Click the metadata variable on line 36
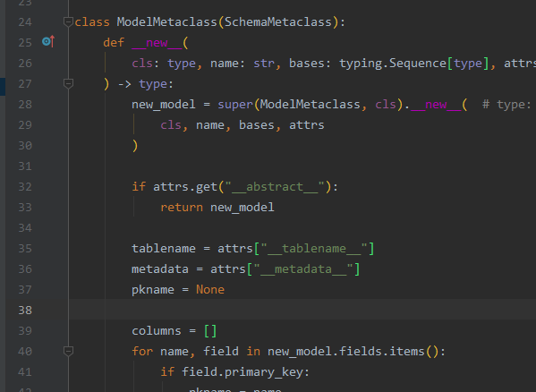Image resolution: width=536 pixels, height=392 pixels. (x=160, y=269)
